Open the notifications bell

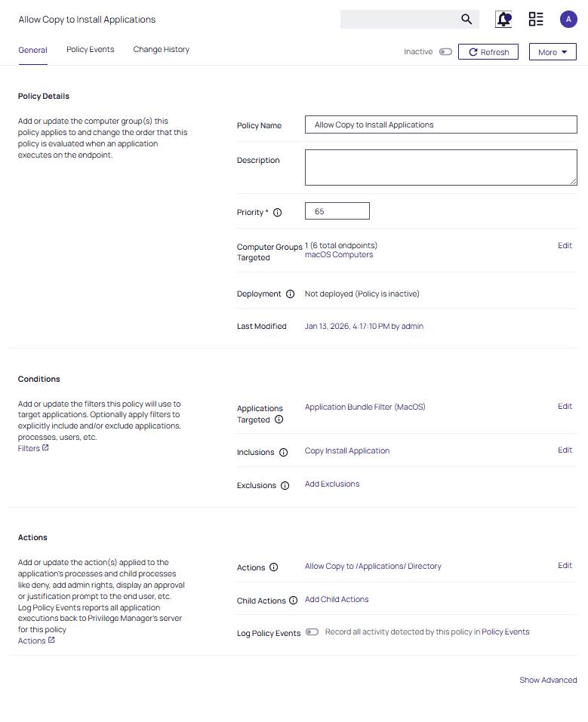pos(503,20)
